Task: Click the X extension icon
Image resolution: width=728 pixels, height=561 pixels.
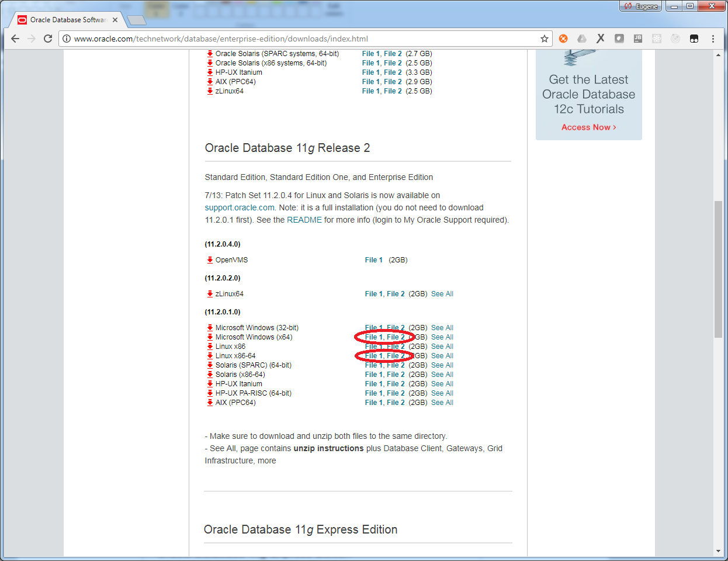Action: pyautogui.click(x=601, y=39)
